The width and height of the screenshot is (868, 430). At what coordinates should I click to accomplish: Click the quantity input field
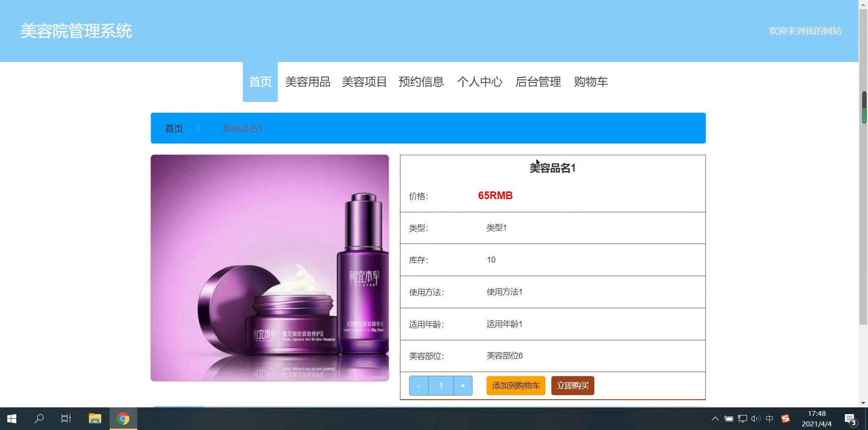point(441,386)
